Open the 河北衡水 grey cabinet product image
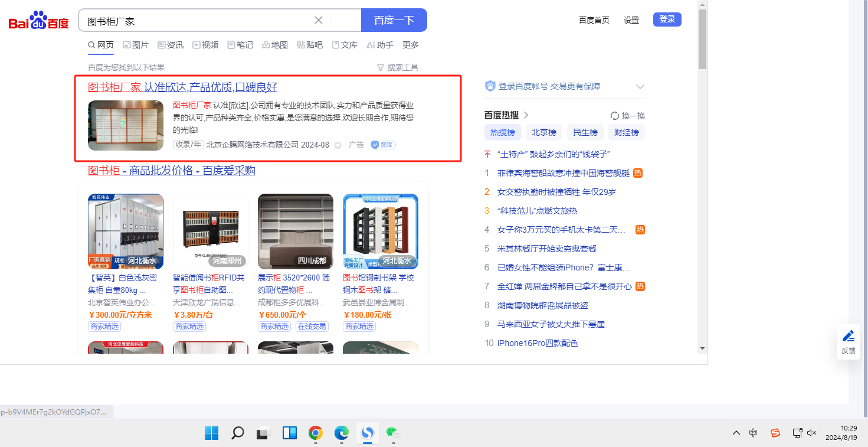868x447 pixels. (x=126, y=231)
